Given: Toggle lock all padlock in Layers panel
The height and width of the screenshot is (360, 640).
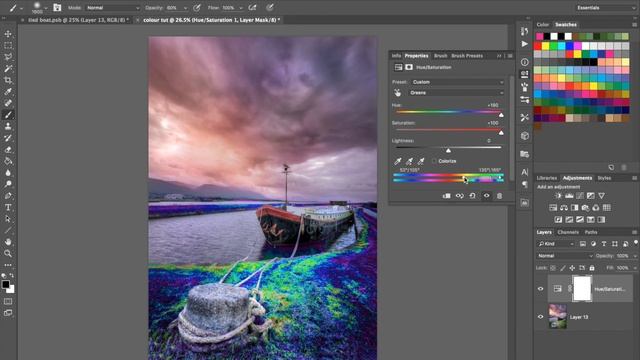Looking at the screenshot, I should [x=592, y=268].
